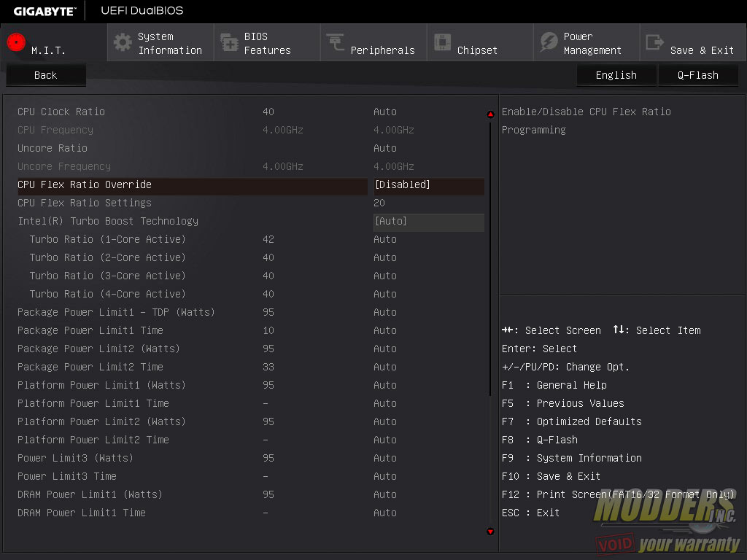Image resolution: width=747 pixels, height=560 pixels.
Task: Click the red M.I.T. tab icon
Action: [16, 42]
